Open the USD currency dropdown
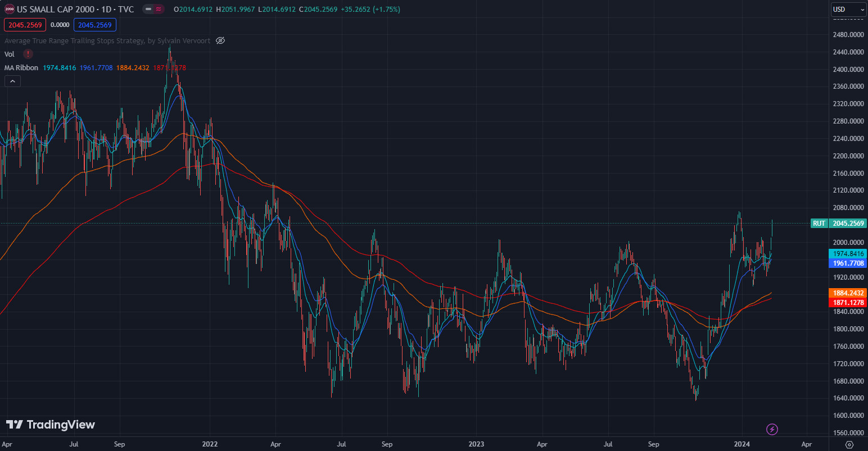Image resolution: width=868 pixels, height=451 pixels. point(848,10)
